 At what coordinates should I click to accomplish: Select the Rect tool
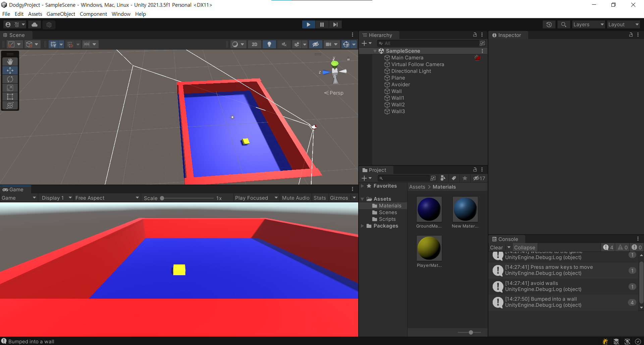click(x=10, y=97)
